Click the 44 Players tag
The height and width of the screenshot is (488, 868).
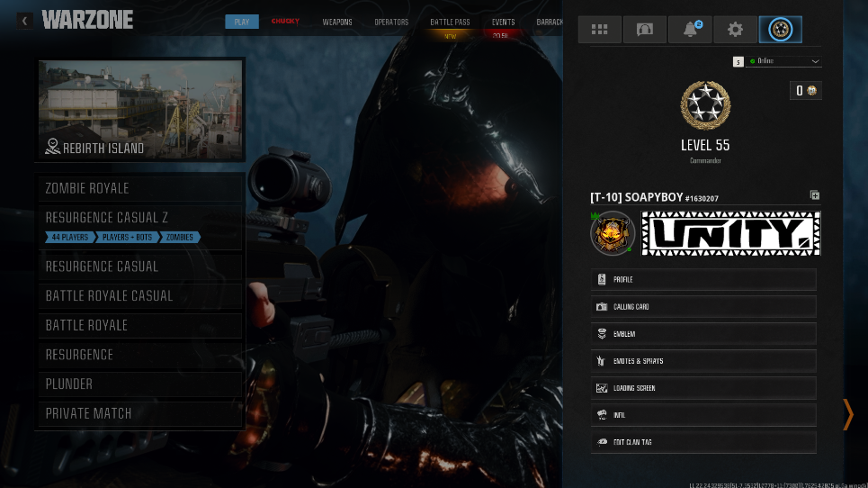[x=69, y=237]
